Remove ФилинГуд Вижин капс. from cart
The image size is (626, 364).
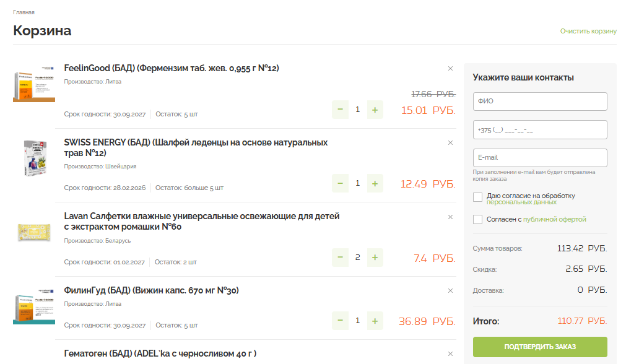pyautogui.click(x=450, y=291)
